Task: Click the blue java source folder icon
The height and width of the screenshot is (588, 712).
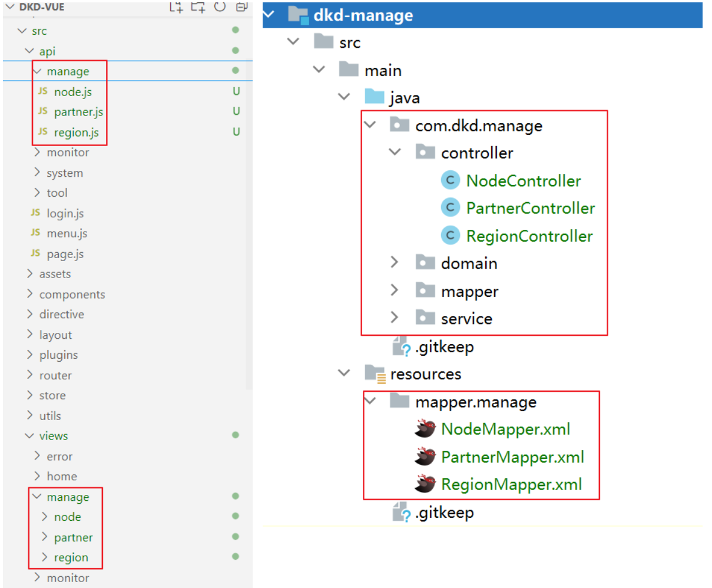Action: pos(375,97)
